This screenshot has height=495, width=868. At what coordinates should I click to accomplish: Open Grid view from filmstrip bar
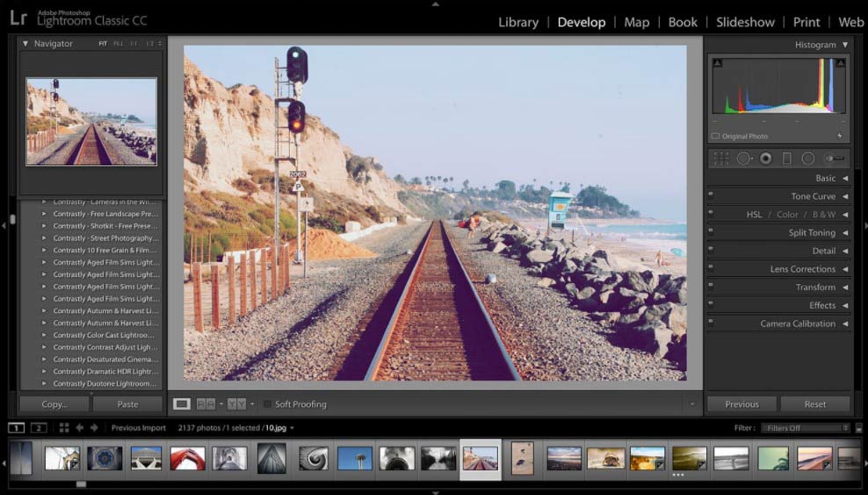coord(64,427)
